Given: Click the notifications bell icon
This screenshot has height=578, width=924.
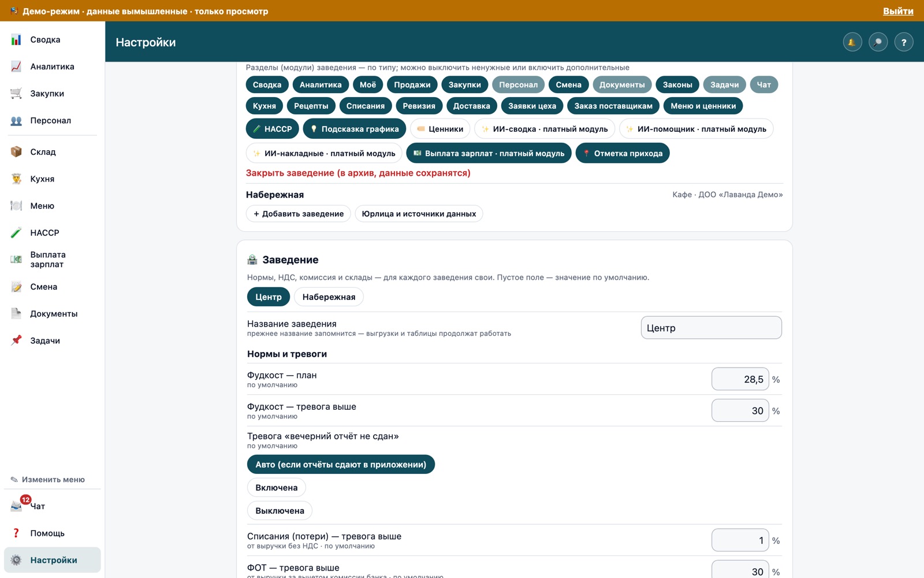Looking at the screenshot, I should pos(852,42).
